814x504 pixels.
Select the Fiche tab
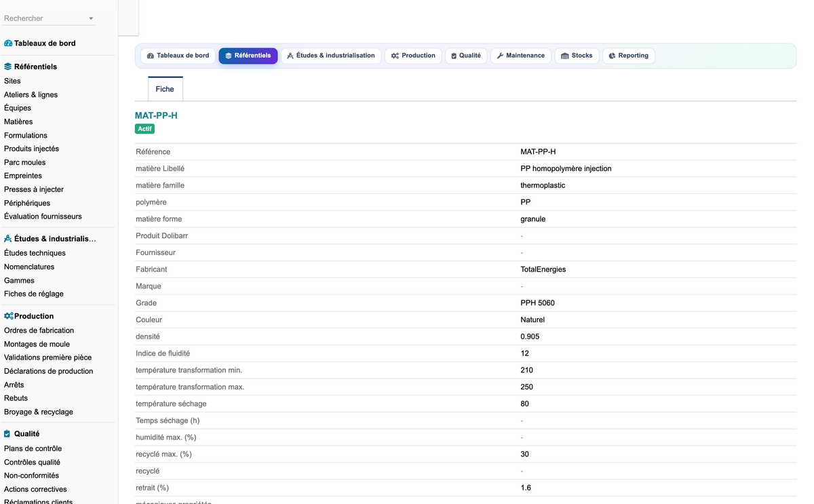(165, 89)
